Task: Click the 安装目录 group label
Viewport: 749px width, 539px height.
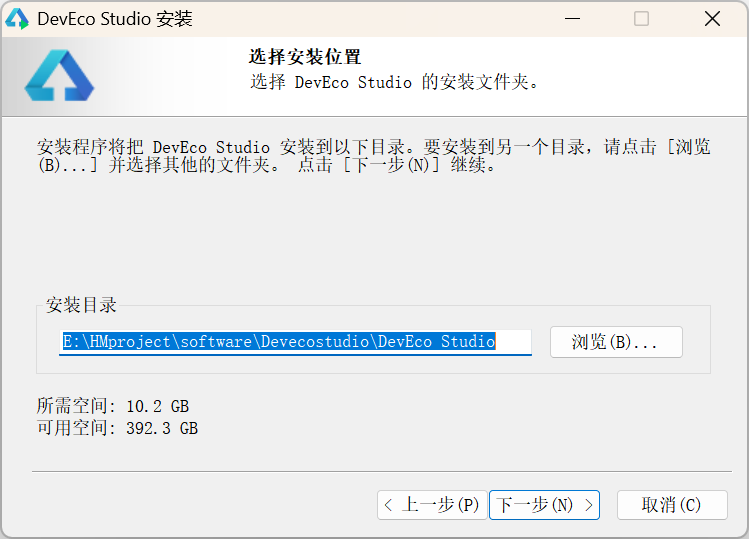Action: click(81, 305)
